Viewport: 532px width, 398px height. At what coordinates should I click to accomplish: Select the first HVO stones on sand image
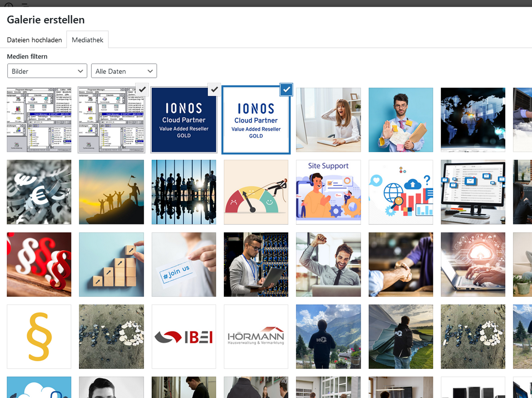111,337
